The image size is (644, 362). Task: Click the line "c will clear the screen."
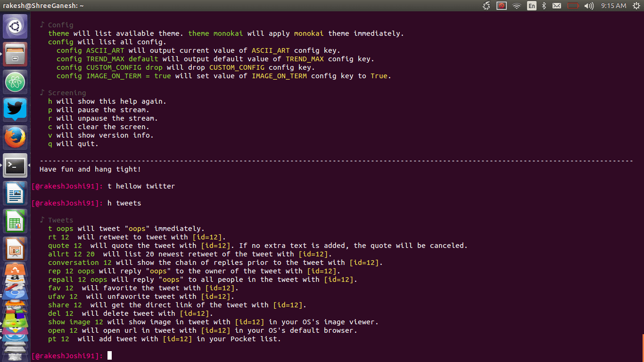99,127
